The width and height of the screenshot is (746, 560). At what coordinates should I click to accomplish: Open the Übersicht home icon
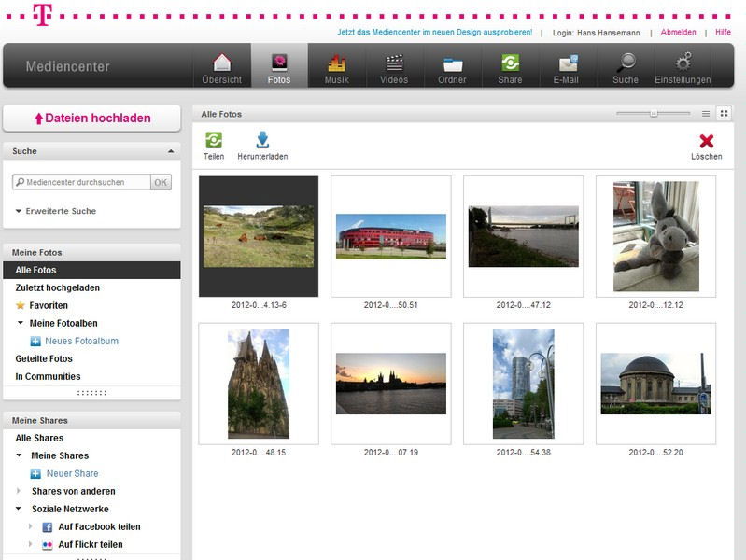tap(221, 68)
